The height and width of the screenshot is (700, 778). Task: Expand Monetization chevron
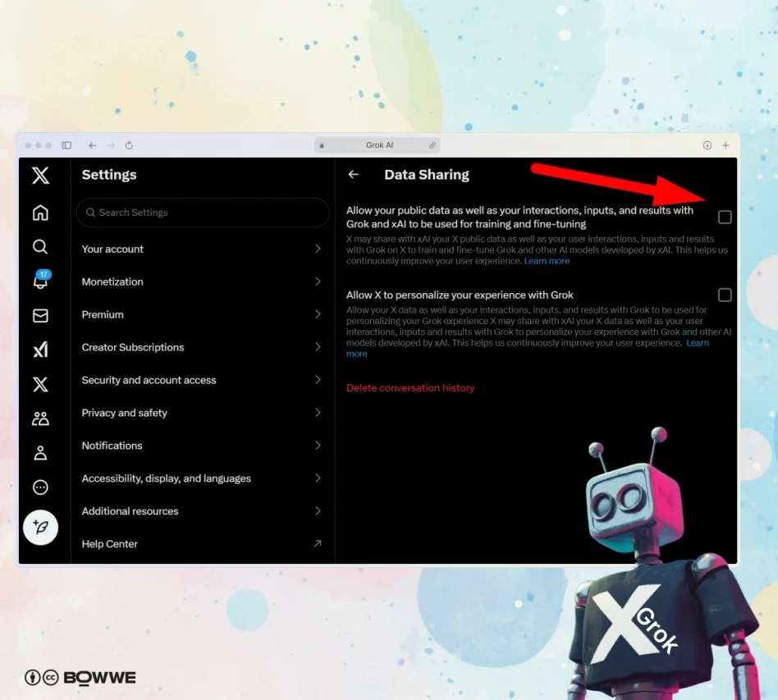click(x=318, y=281)
